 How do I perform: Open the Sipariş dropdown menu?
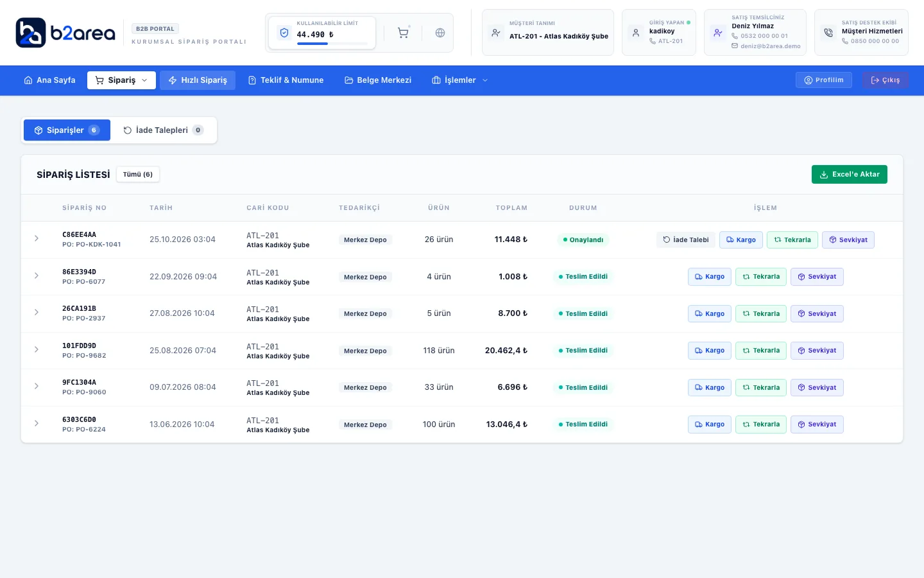(x=121, y=80)
